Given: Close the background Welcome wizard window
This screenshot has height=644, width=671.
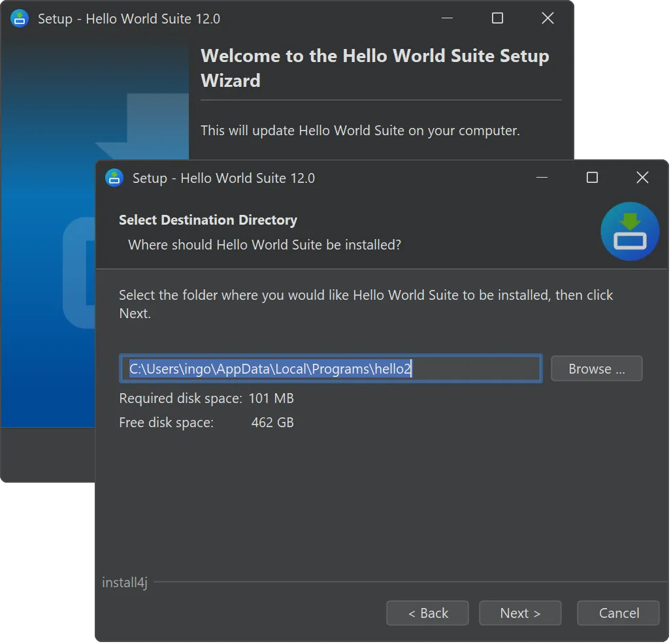Looking at the screenshot, I should tap(548, 18).
